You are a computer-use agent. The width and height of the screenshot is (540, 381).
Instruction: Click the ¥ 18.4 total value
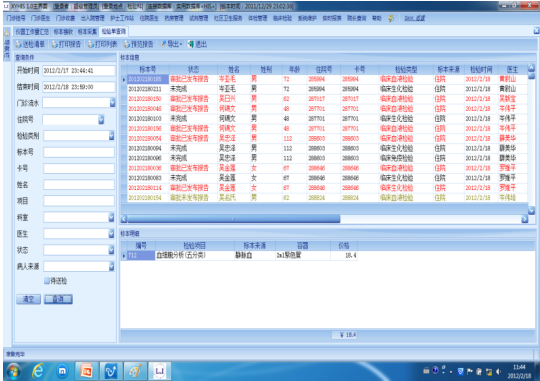pyautogui.click(x=344, y=335)
